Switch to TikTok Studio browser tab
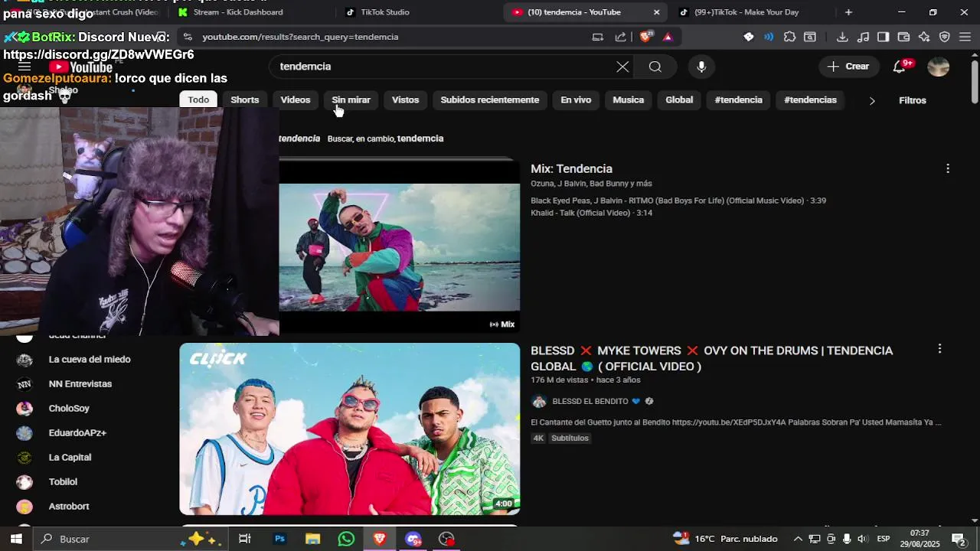980x551 pixels. 384,12
